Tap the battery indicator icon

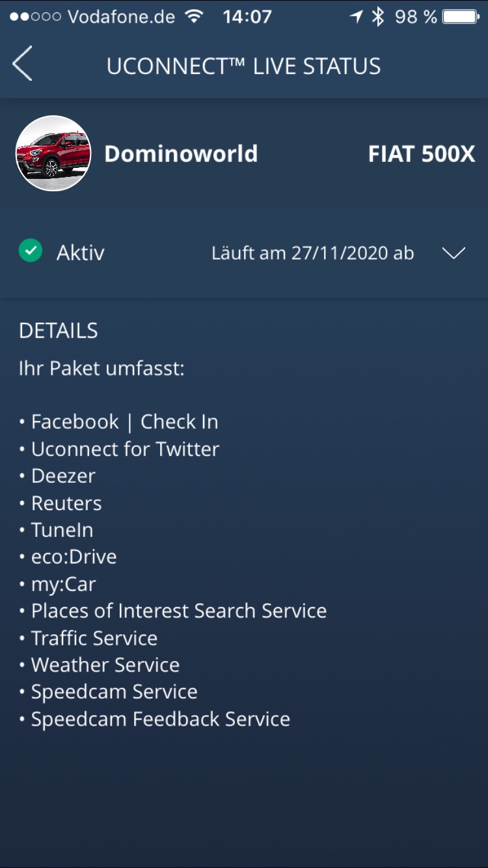461,17
